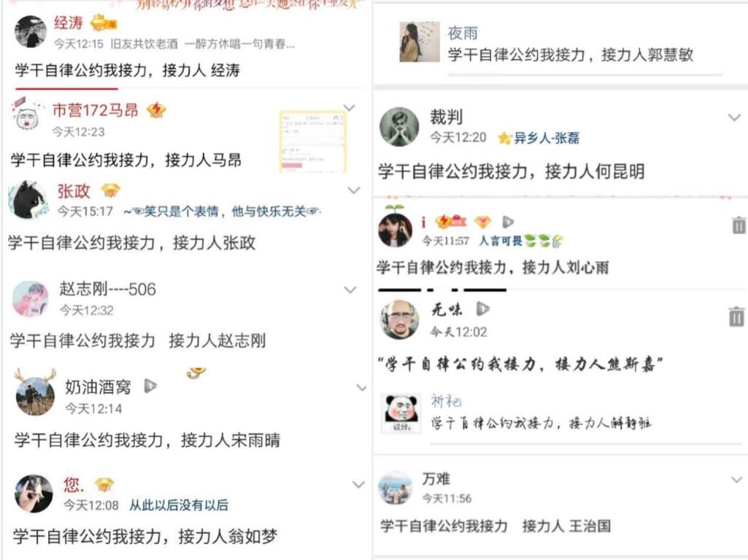Open the dropdown chevron on 裁判's post
Viewport: 748px width, 560px height.
point(734,117)
